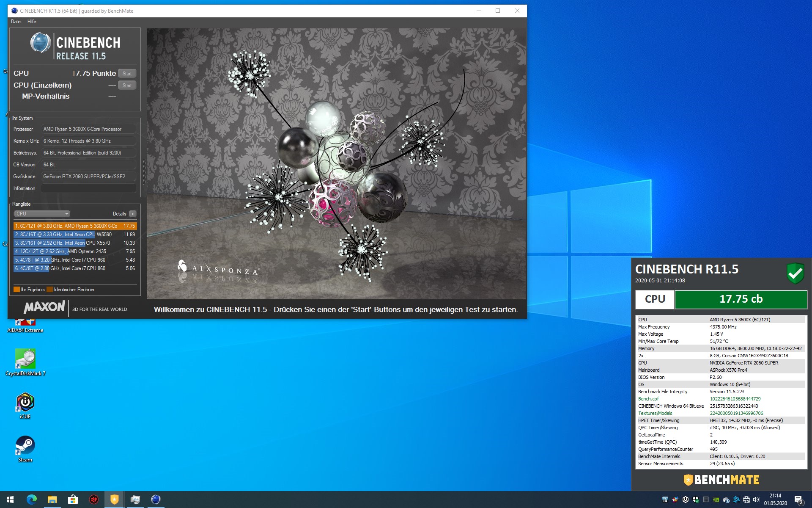Click the Textures/Models integrity hash row
Viewport: 812px width, 508px height.
point(721,413)
